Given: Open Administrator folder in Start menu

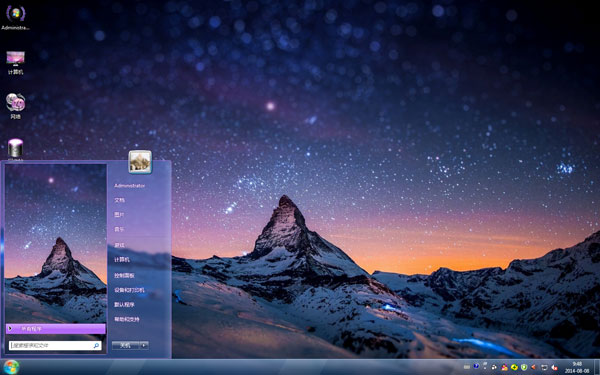Looking at the screenshot, I should tap(129, 186).
